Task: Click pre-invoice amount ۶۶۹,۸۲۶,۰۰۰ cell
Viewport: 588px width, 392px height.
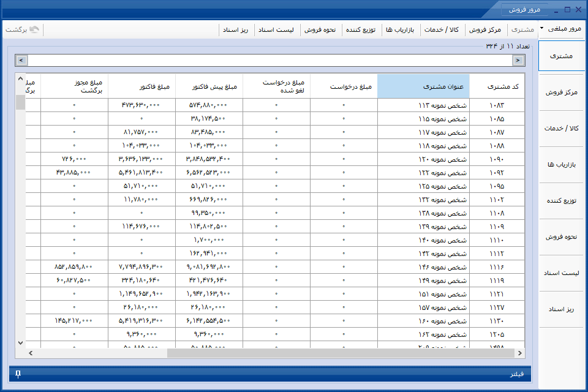Action: pyautogui.click(x=208, y=200)
